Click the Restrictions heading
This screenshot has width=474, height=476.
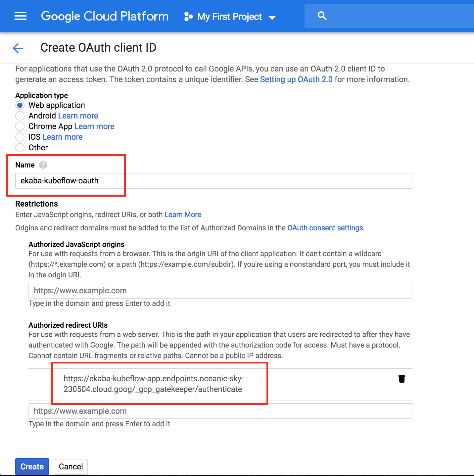coord(36,204)
